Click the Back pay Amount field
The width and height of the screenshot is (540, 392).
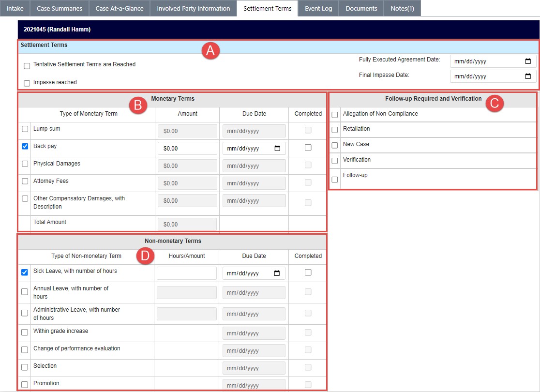click(187, 149)
